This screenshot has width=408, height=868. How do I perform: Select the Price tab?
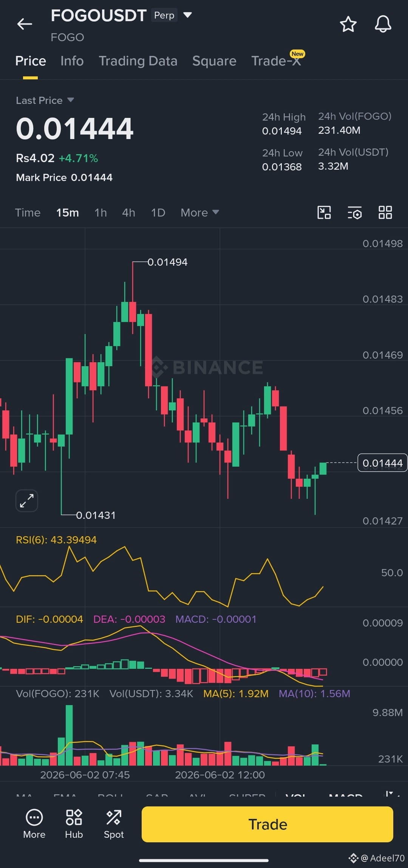tap(31, 61)
